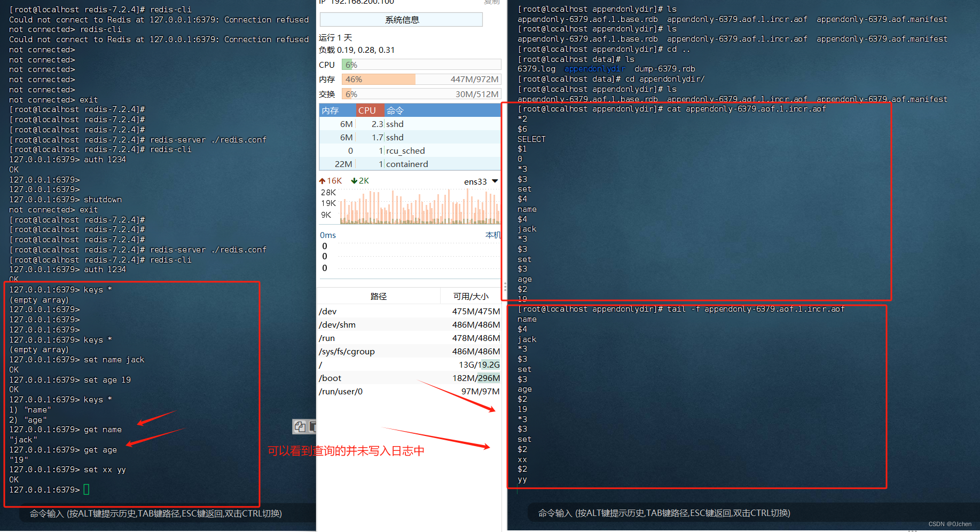This screenshot has width=980, height=532.
Task: Click the 'get name' command line
Action: point(65,430)
